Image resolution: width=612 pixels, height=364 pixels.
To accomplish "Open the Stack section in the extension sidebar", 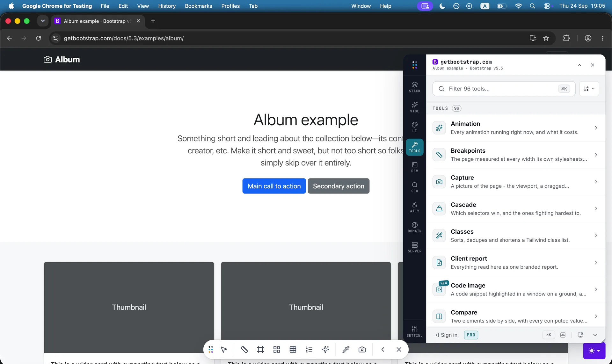I will click(x=414, y=87).
